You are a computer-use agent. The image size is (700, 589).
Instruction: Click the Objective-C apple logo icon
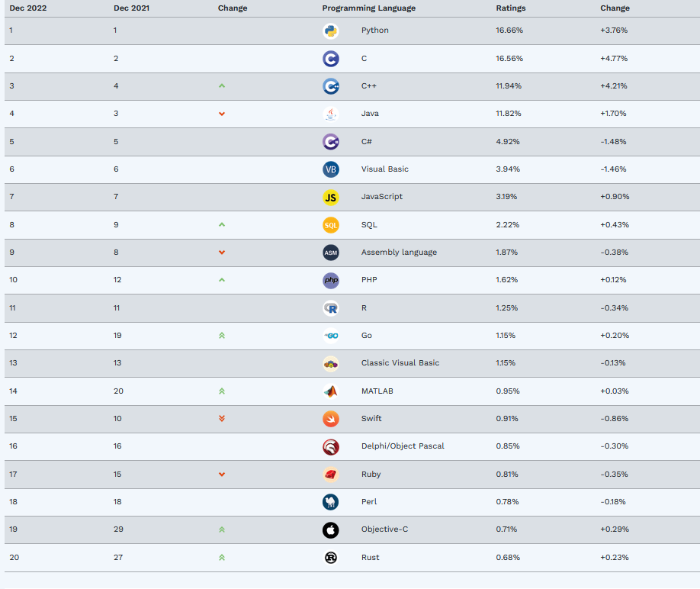pyautogui.click(x=330, y=529)
